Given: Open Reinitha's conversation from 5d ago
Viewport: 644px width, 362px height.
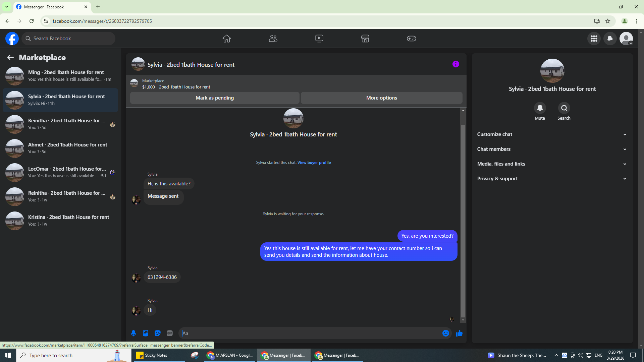Looking at the screenshot, I should pyautogui.click(x=60, y=124).
